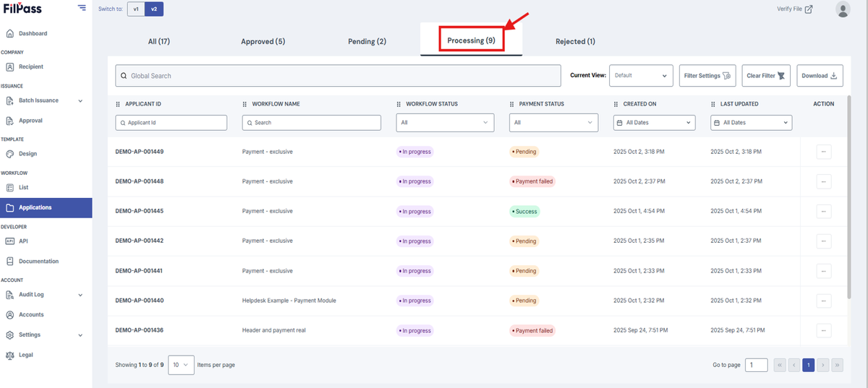868x388 pixels.
Task: Click the Download button
Action: pyautogui.click(x=820, y=76)
